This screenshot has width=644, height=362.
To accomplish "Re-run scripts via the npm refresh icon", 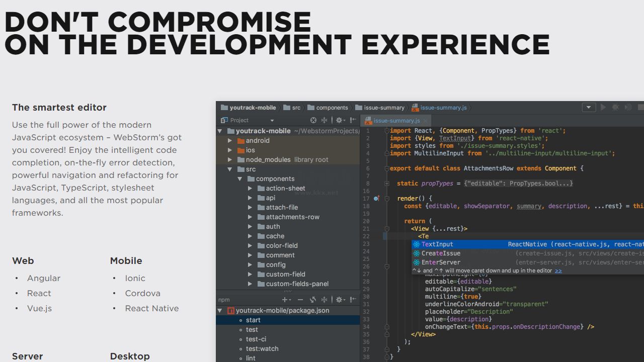I will point(313,300).
